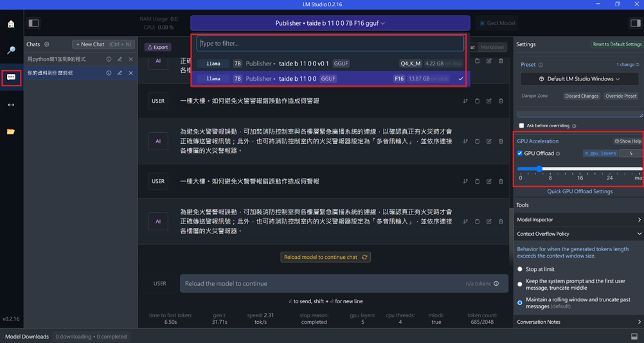The image size is (644, 343).
Task: Delete the 用python寫1加到9的程式 chat with X icon
Action: click(x=131, y=59)
